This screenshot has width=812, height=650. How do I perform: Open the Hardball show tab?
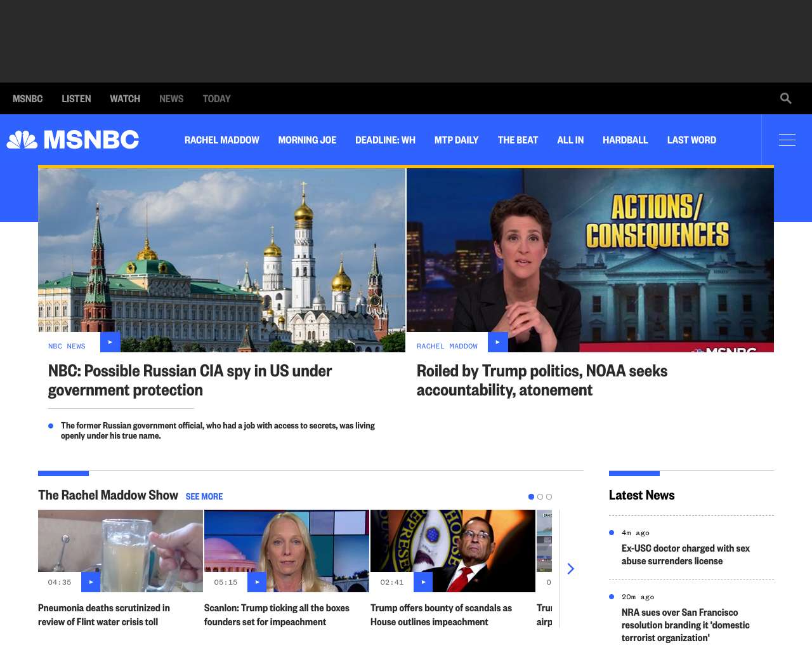(625, 140)
